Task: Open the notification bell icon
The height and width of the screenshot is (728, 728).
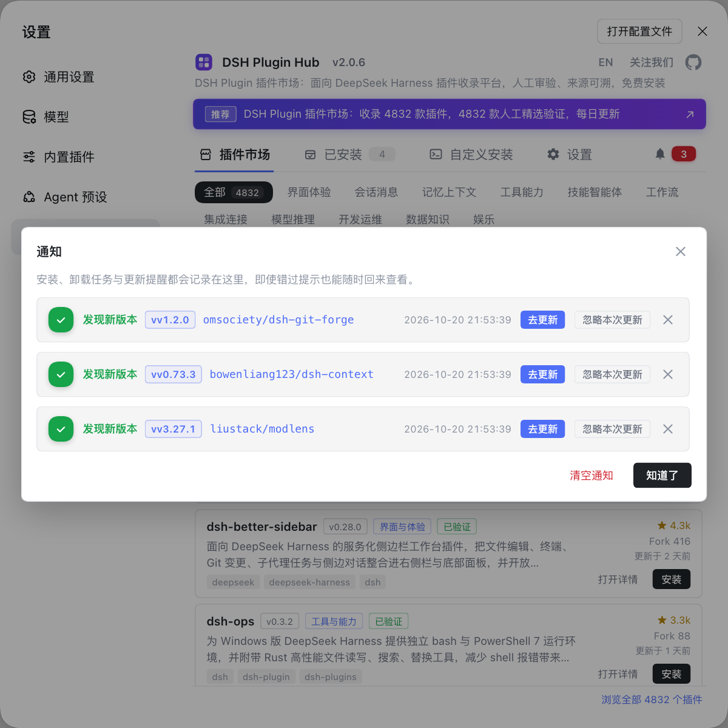Action: click(x=660, y=154)
